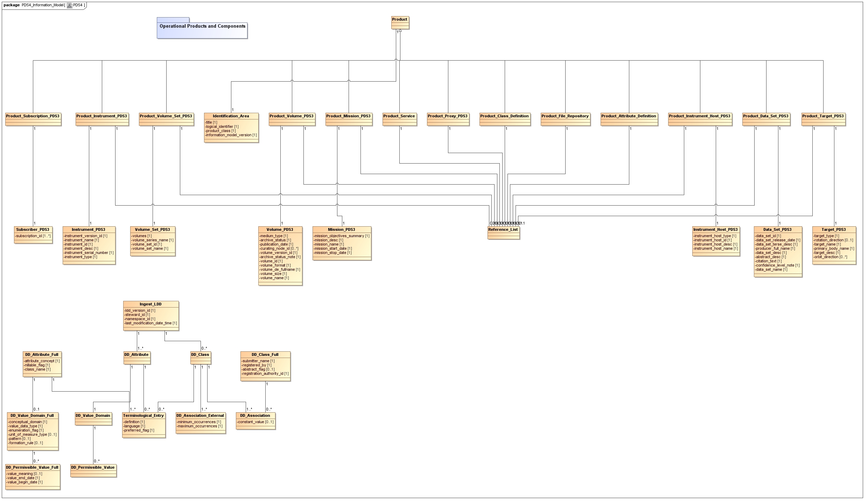Click the generalization arrowhead under Product
The width and height of the screenshot is (868, 503).
coord(400,31)
